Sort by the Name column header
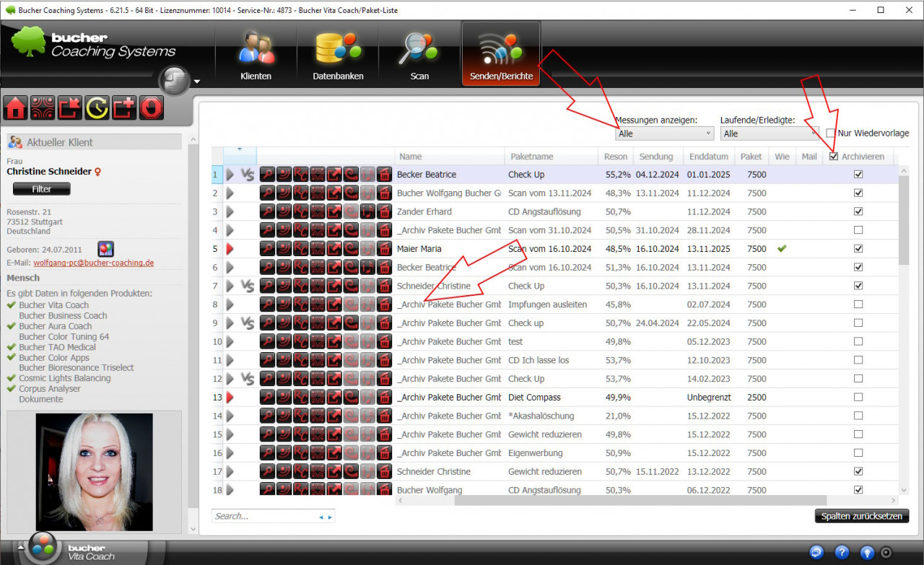 coord(450,157)
